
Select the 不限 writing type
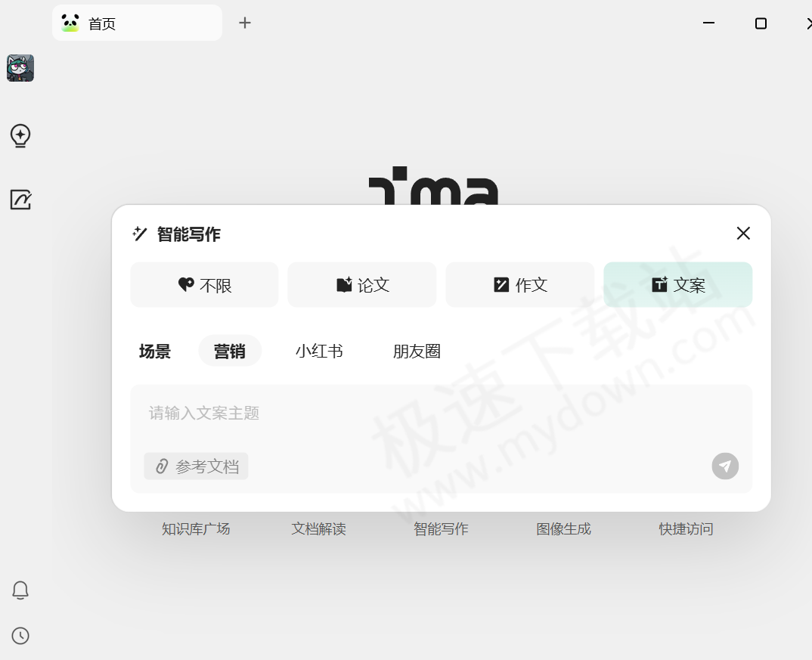tap(204, 285)
